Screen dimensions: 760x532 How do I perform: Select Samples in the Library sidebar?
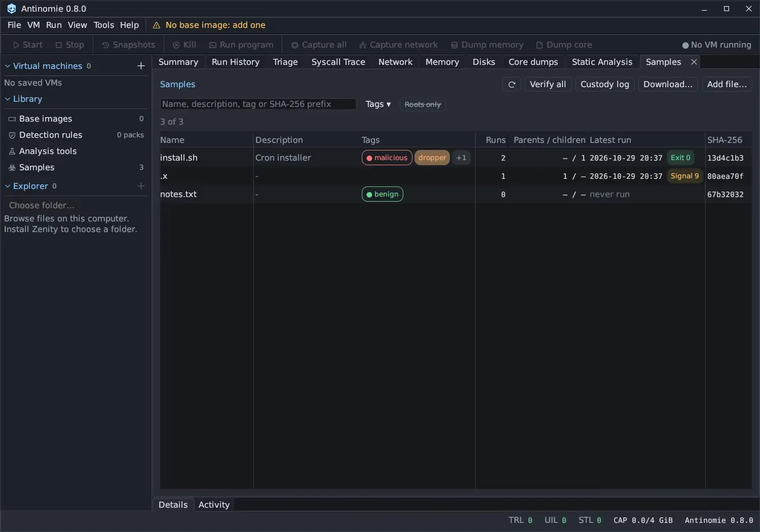pyautogui.click(x=76, y=167)
